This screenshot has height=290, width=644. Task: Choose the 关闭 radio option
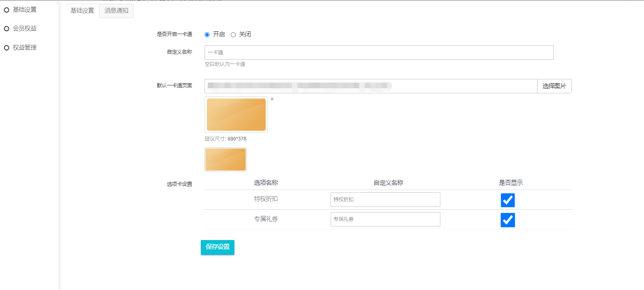[x=234, y=35]
